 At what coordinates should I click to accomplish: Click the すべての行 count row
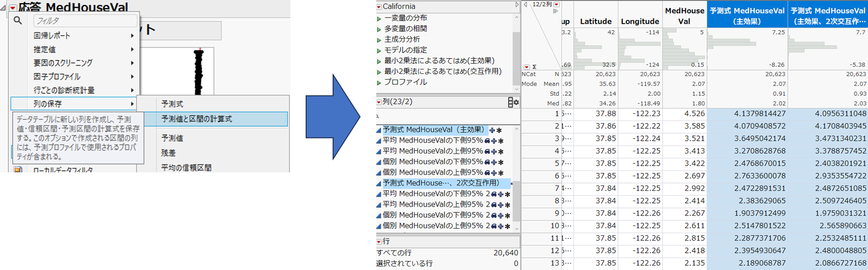pos(447,253)
